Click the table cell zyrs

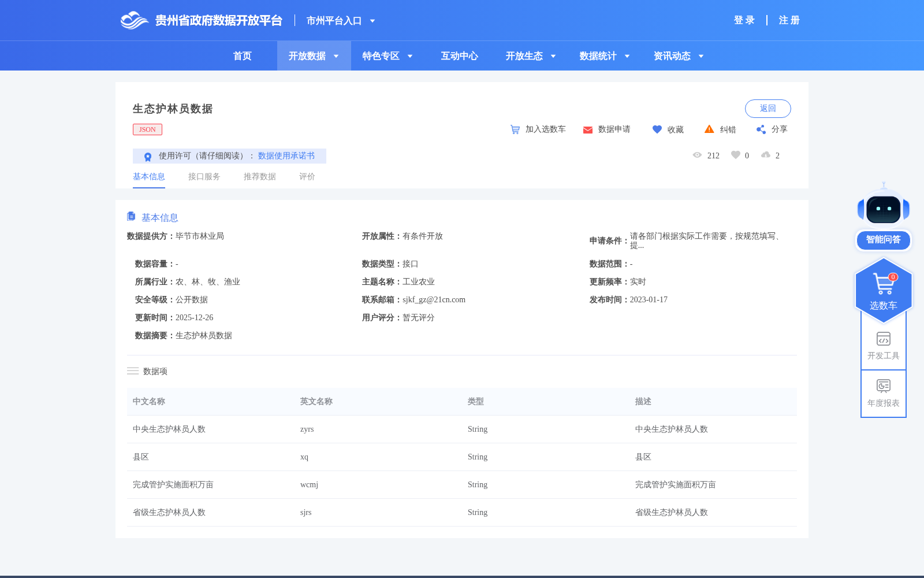click(x=307, y=429)
